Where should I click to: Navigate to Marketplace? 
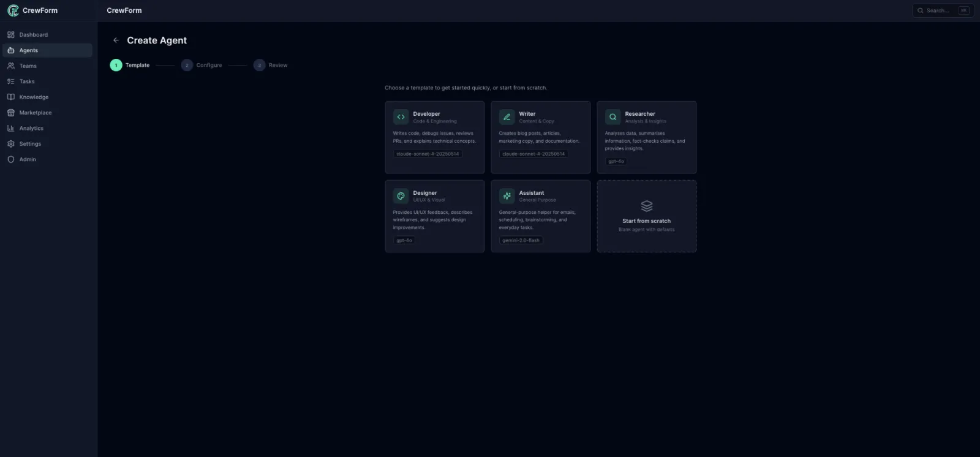pyautogui.click(x=35, y=113)
